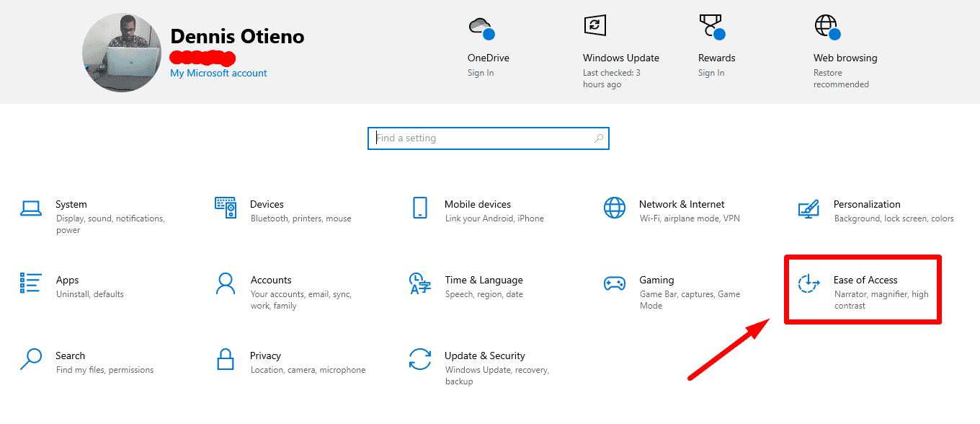Click the Apps list icon
Screen dimensions: 980x424
[x=31, y=283]
